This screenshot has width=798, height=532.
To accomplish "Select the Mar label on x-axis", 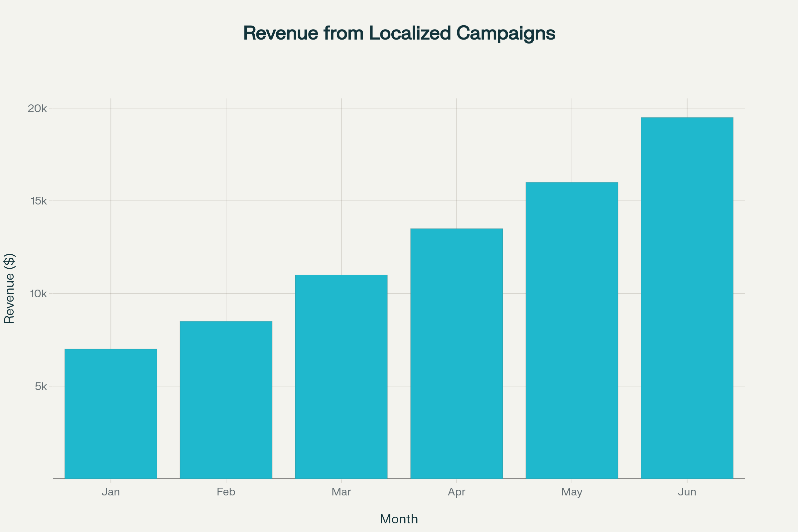I will 341,492.
